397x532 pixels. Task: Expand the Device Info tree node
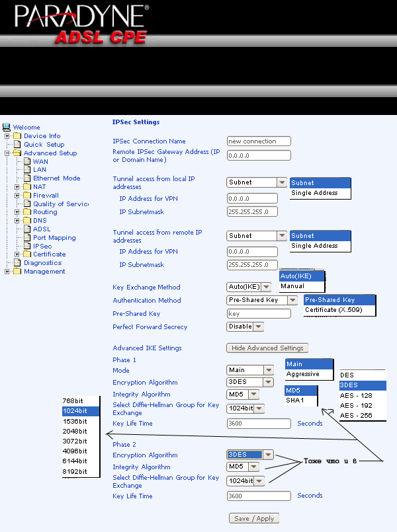click(x=7, y=136)
